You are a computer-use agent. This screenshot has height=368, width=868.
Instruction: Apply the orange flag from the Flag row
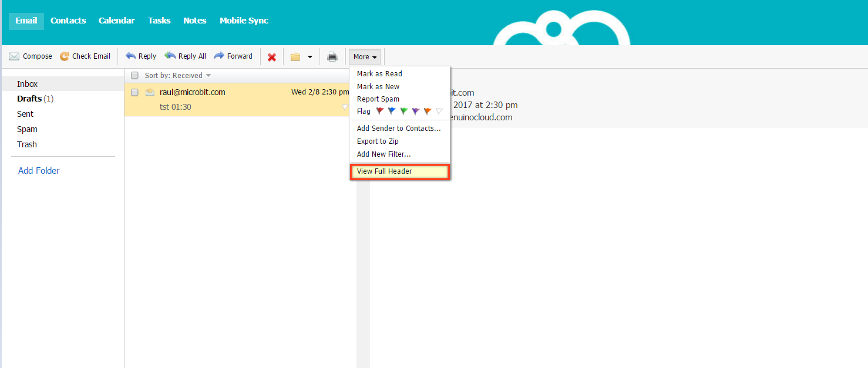click(x=427, y=111)
